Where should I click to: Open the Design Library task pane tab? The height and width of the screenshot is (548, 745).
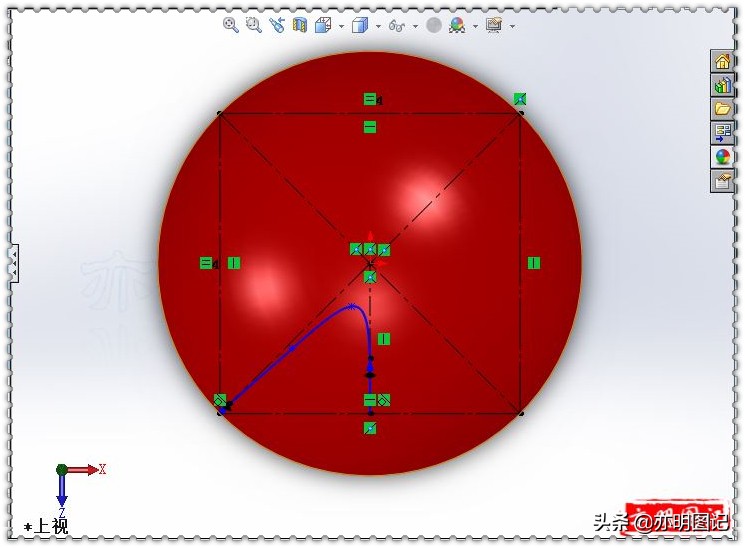point(722,85)
